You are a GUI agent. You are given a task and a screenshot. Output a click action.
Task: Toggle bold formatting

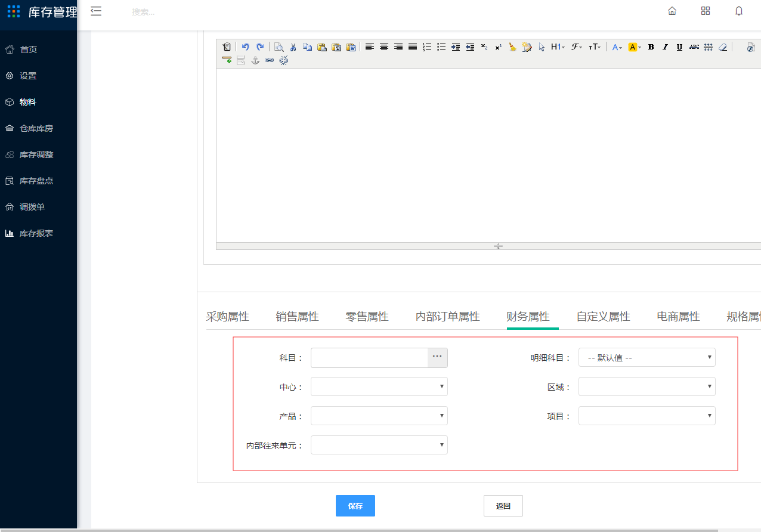point(651,47)
